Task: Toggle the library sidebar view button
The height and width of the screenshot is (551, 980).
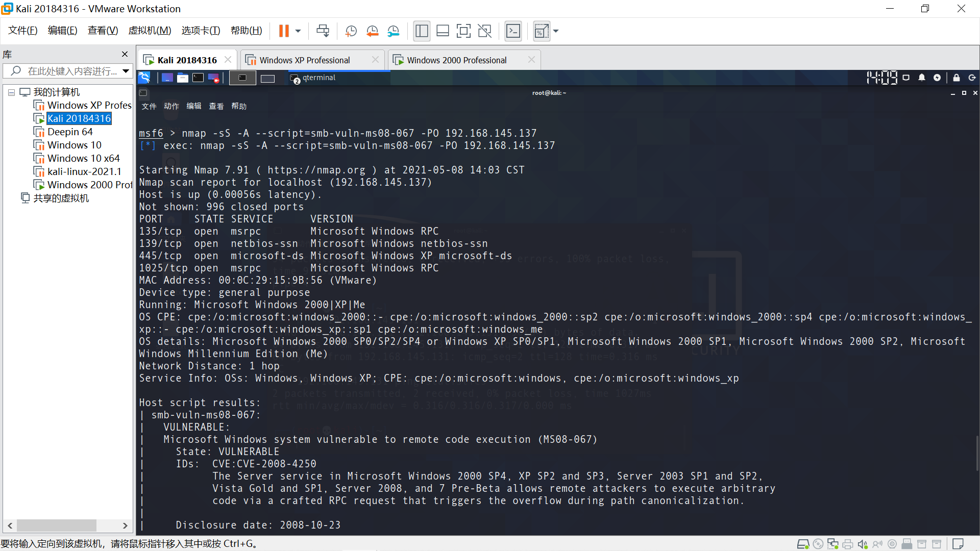Action: [x=422, y=31]
